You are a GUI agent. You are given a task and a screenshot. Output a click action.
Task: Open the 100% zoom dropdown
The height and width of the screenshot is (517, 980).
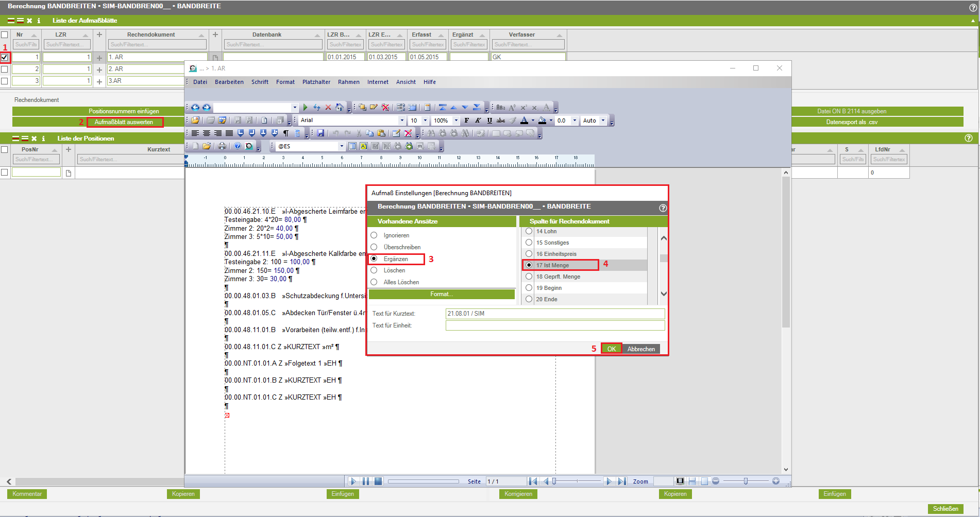tap(455, 120)
